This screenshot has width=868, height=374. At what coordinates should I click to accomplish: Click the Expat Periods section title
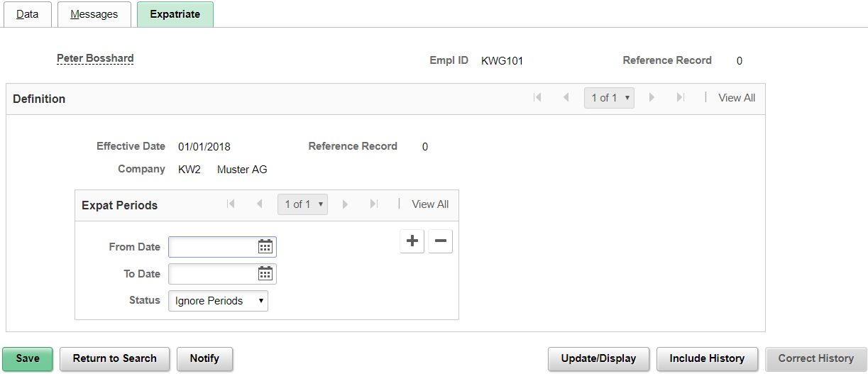tap(119, 205)
